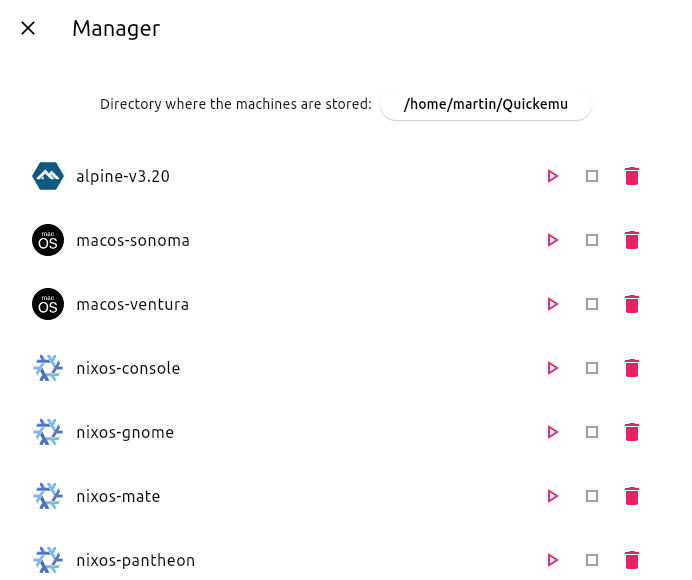Start the alpine-v3.20 virtual machine

(552, 176)
